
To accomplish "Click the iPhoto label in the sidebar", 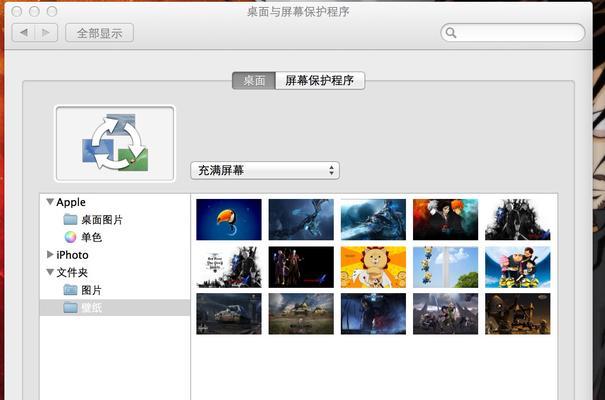I will pos(72,255).
